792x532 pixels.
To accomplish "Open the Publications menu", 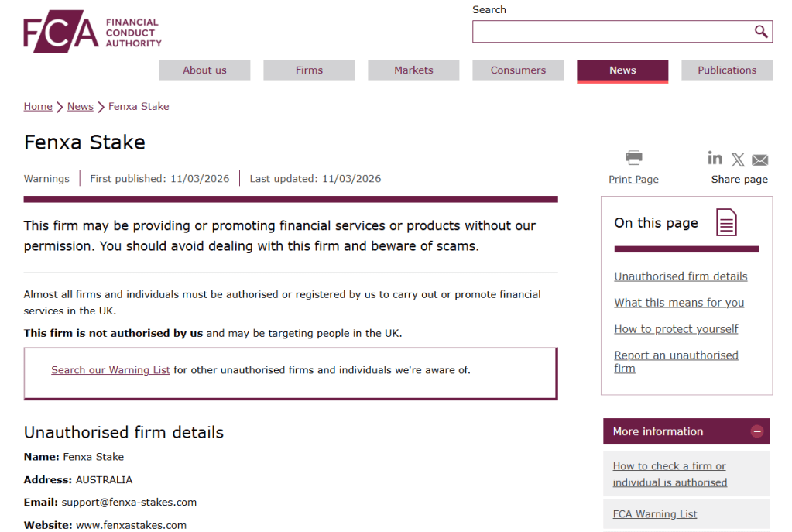I will (727, 70).
